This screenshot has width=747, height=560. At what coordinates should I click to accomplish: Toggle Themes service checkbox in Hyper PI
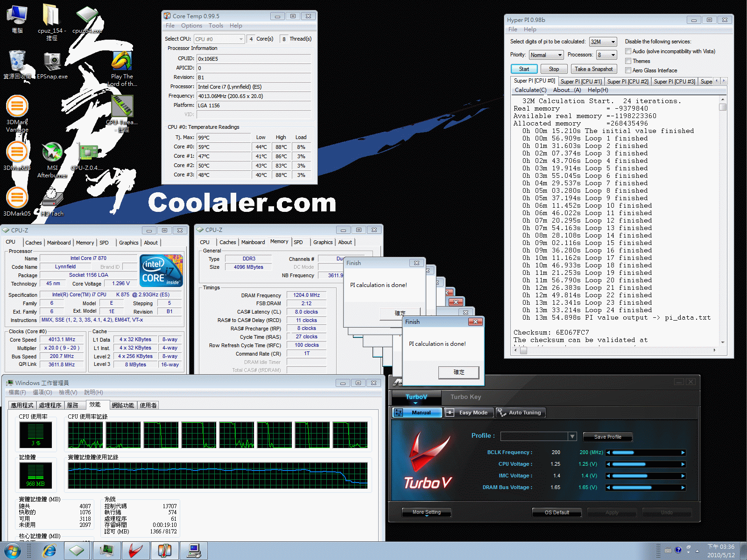[x=628, y=61]
